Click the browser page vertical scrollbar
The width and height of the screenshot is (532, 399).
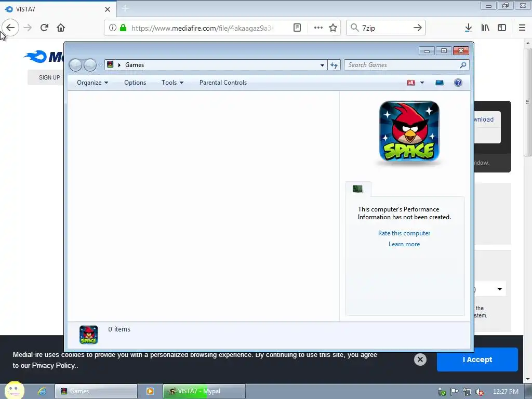click(527, 102)
